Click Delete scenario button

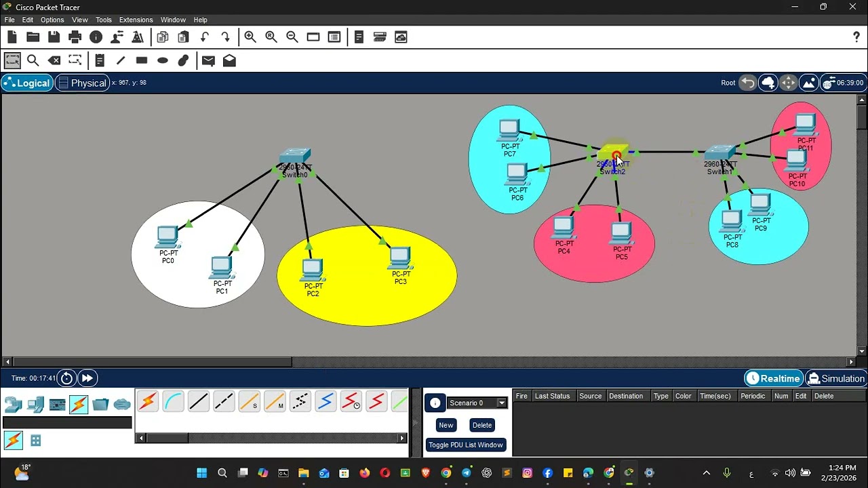[x=482, y=425]
